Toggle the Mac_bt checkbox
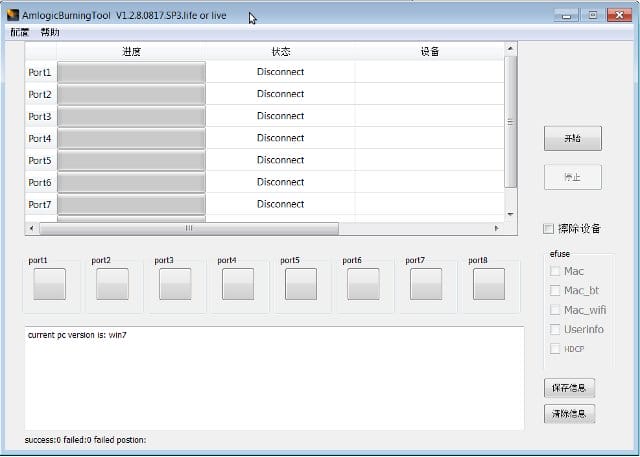640x457 pixels. tap(555, 291)
